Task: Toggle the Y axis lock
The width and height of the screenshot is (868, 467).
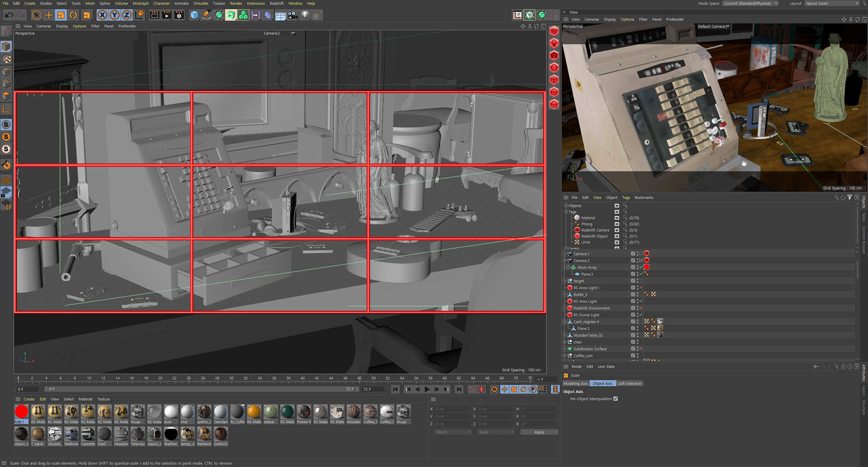Action: pos(115,15)
